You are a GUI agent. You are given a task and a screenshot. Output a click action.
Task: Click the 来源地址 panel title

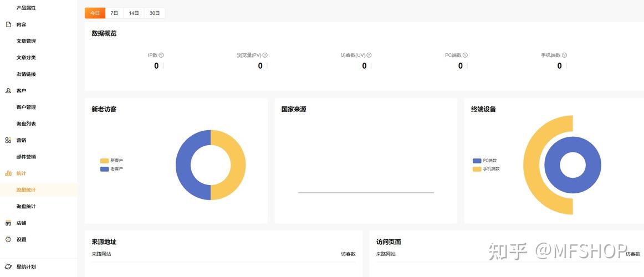[104, 242]
